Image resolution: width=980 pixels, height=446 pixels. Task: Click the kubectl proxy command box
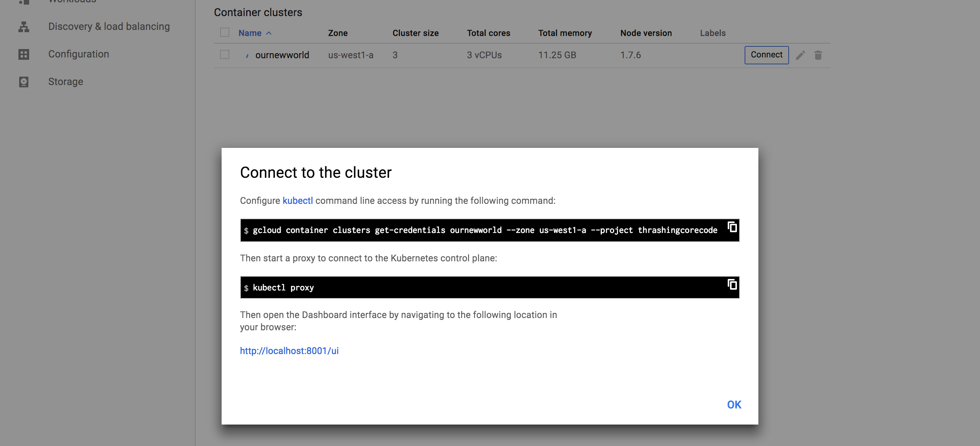pyautogui.click(x=490, y=287)
